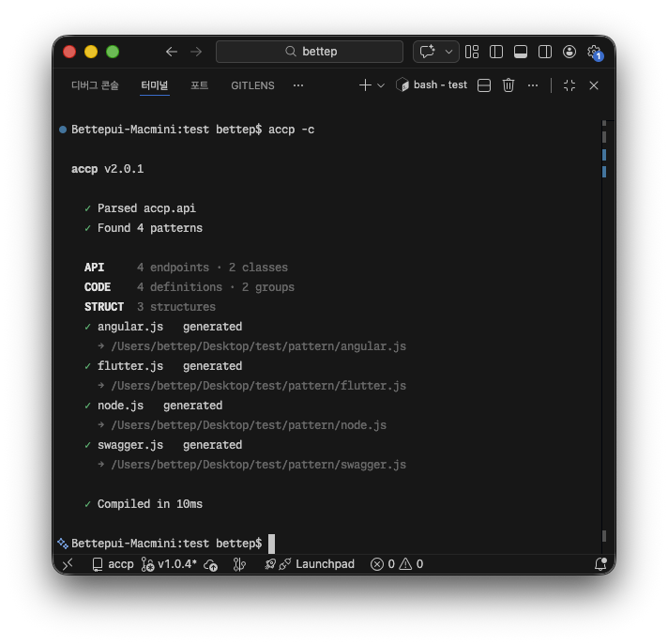Open the /Users/bettep/Desktop/test/pattern/flutter.js path
The image size is (668, 644).
258,386
